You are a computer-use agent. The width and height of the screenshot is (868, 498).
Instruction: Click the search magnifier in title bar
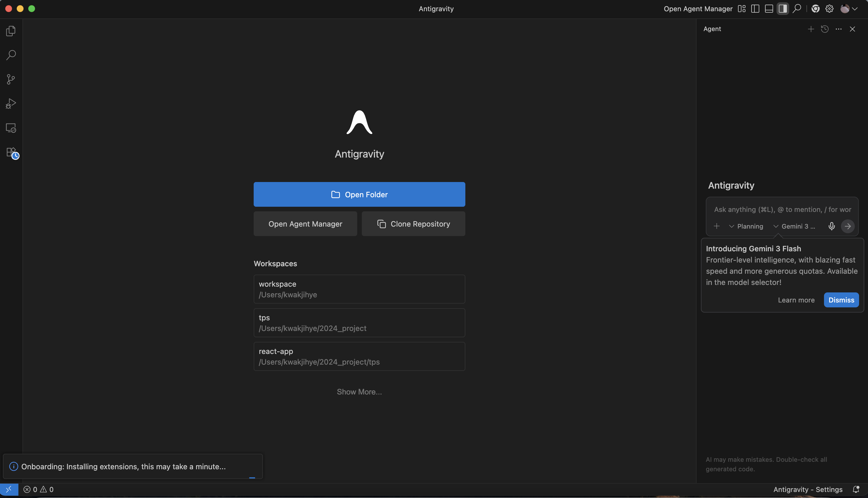coord(797,9)
